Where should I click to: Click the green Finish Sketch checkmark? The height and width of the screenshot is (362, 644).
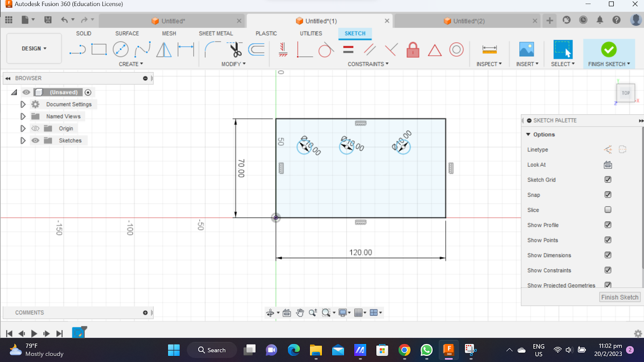point(609,49)
